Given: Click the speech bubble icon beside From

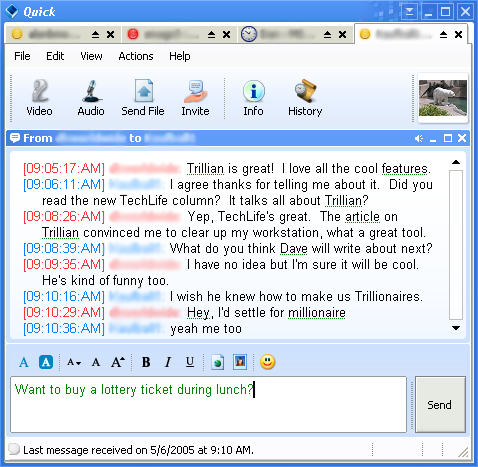Looking at the screenshot, I should 15,138.
